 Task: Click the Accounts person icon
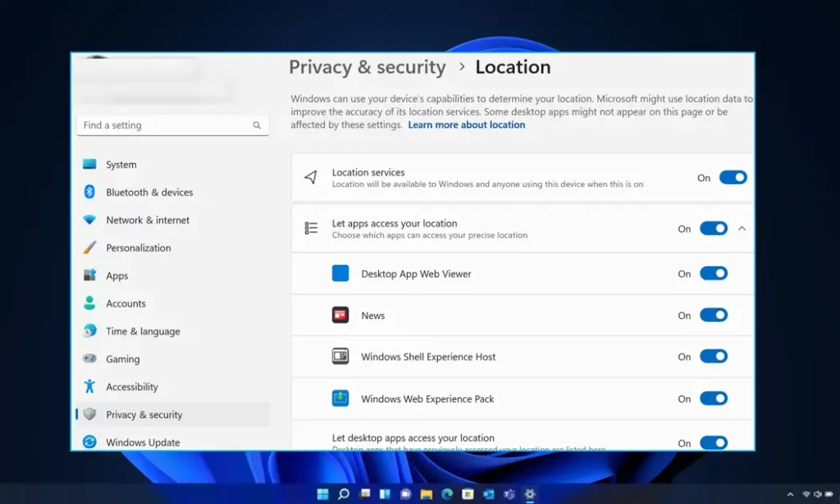pos(89,303)
